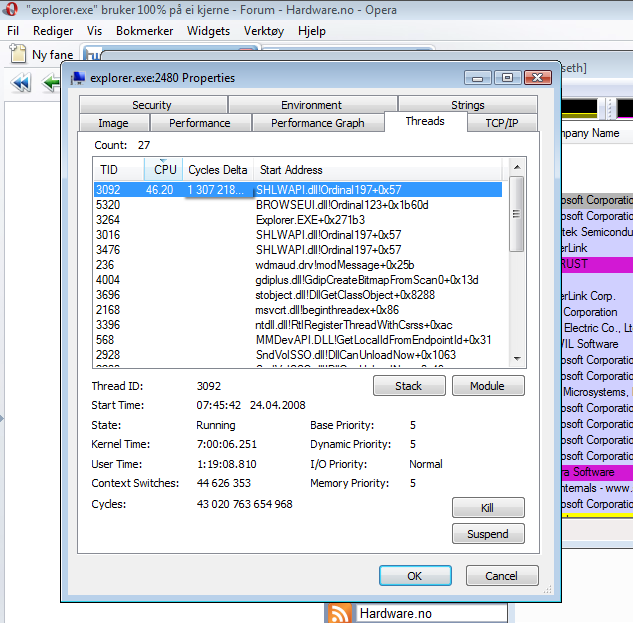633x623 pixels.
Task: Kill the selected thread
Action: click(x=488, y=508)
